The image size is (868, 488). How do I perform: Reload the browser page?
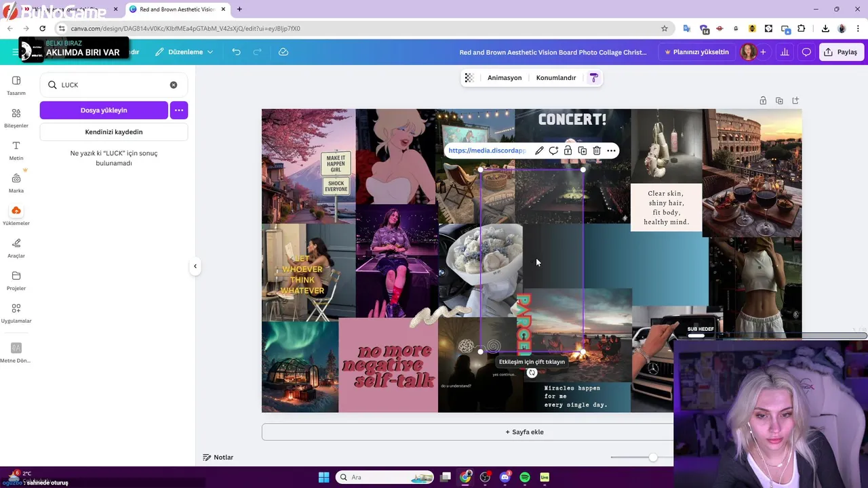(42, 28)
